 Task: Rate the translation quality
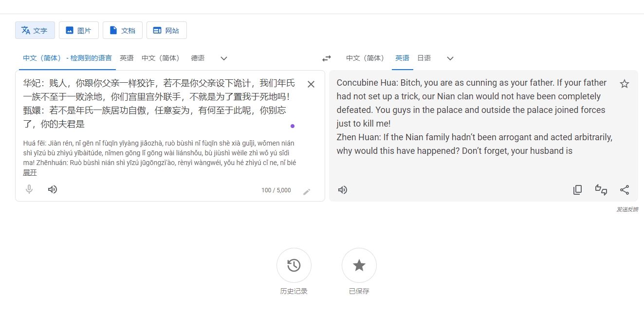(x=601, y=190)
